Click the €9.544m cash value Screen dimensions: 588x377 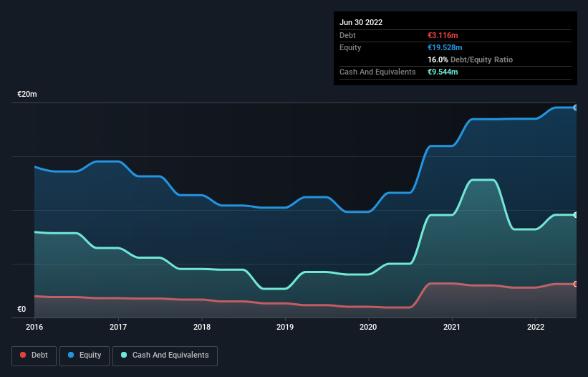pyautogui.click(x=443, y=72)
